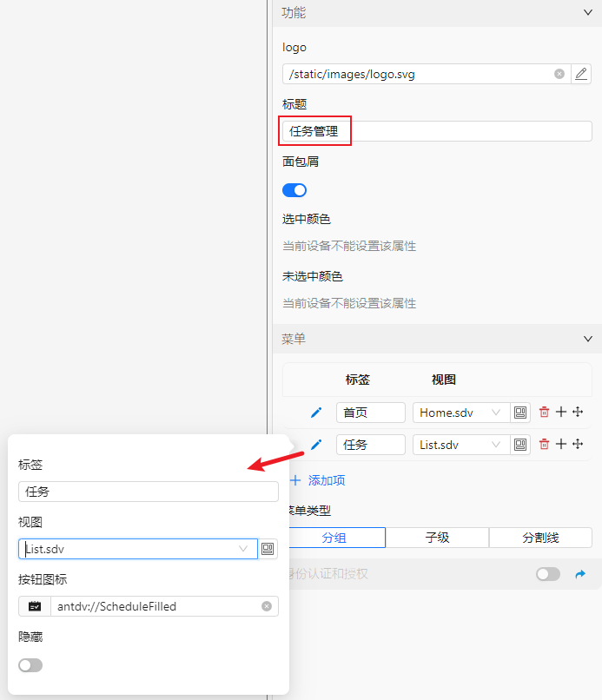Open view picker beside Home.sdv

click(x=520, y=413)
